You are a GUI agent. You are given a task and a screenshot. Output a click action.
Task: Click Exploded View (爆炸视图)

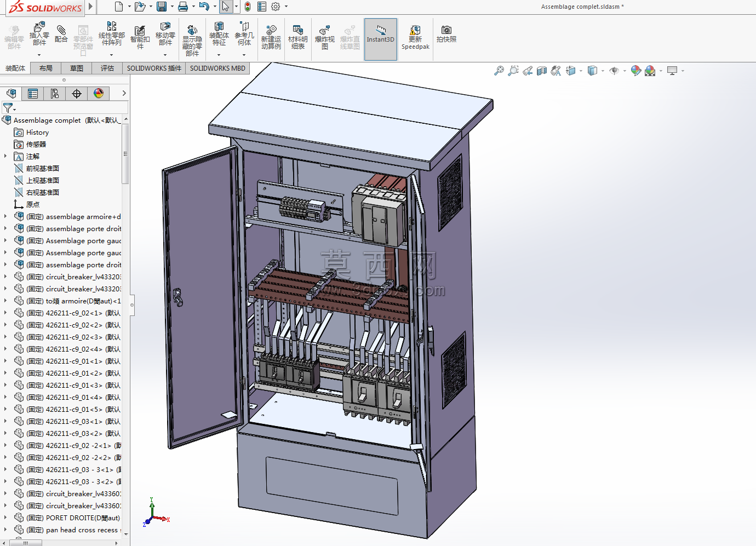point(324,37)
